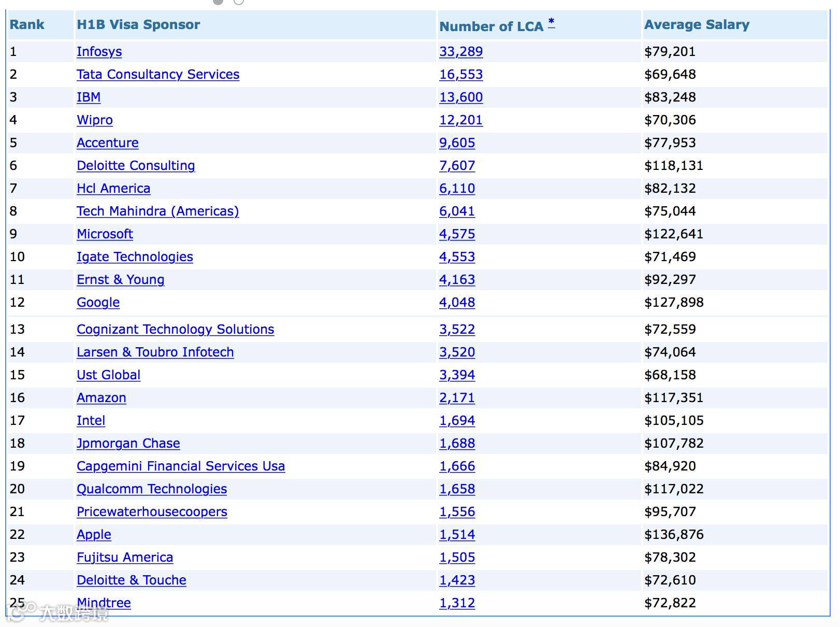This screenshot has height=627, width=840.
Task: Click the Deloitte Consulting link
Action: tap(136, 166)
